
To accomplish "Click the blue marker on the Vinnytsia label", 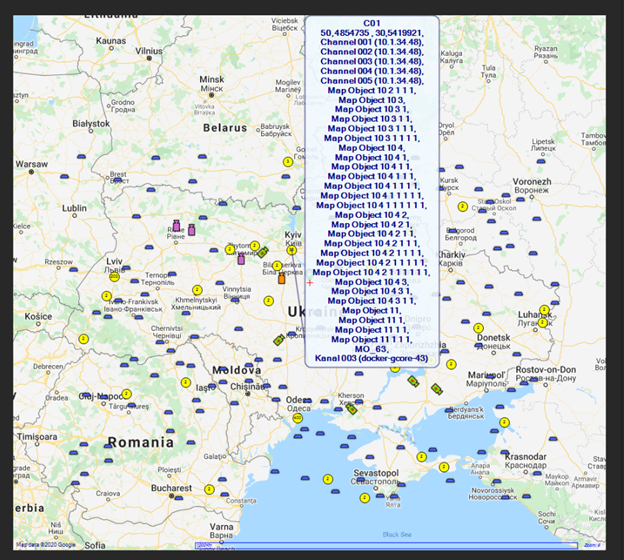I will 236,300.
